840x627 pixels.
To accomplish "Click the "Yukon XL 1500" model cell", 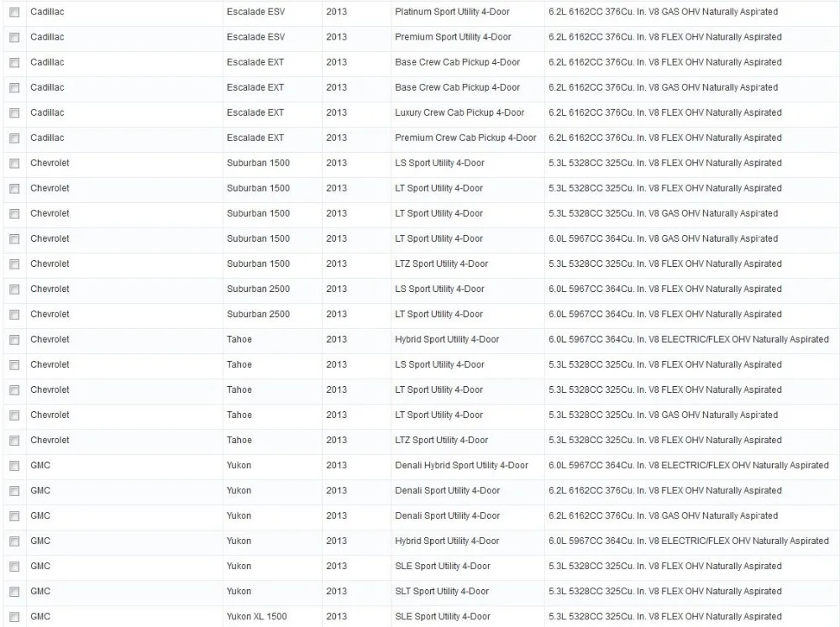I will pos(256,616).
